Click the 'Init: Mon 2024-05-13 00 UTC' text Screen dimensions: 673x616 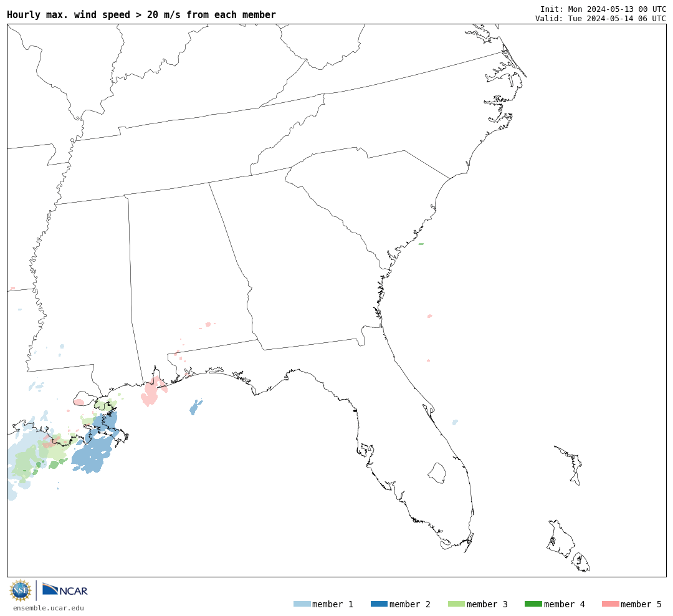click(603, 9)
